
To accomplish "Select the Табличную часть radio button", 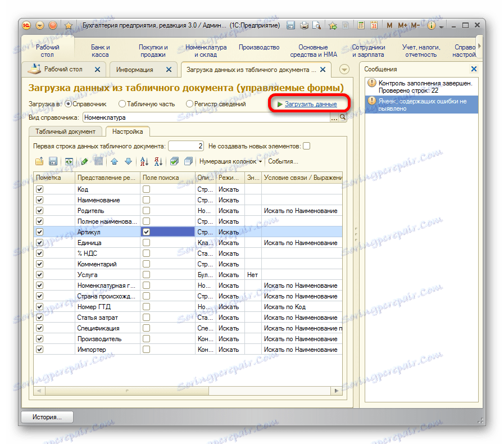I will click(122, 104).
